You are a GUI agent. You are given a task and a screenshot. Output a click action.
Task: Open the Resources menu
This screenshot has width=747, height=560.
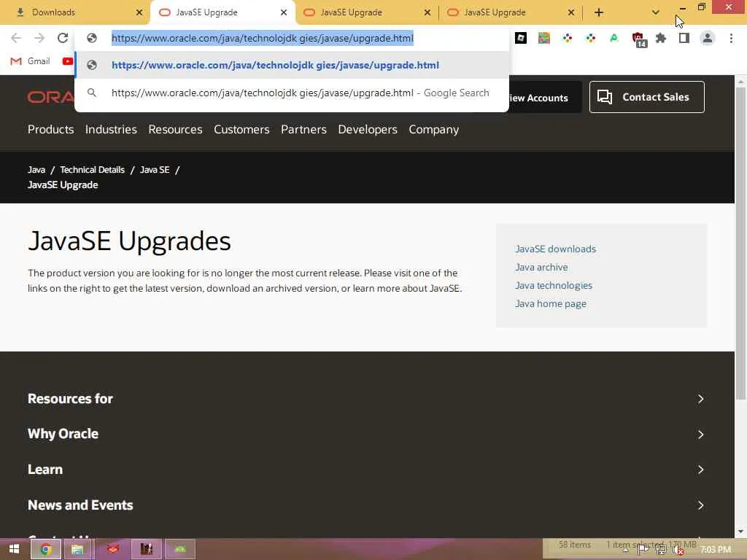[x=175, y=130]
